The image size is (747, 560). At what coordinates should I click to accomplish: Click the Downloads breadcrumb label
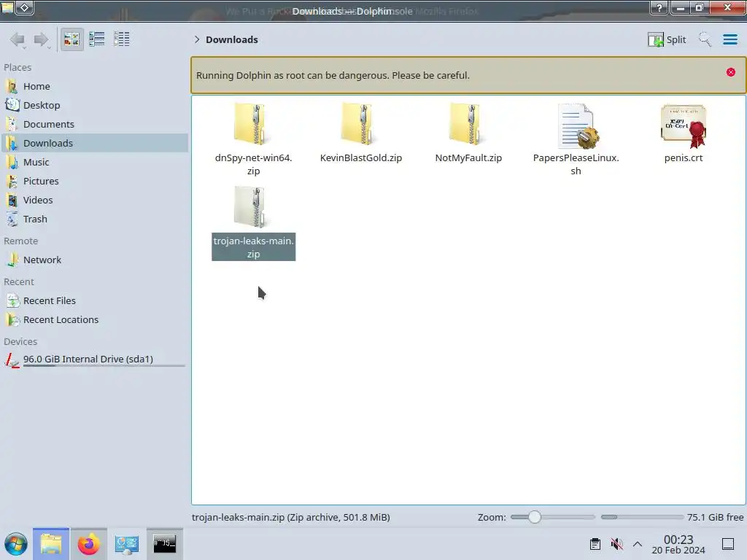232,39
